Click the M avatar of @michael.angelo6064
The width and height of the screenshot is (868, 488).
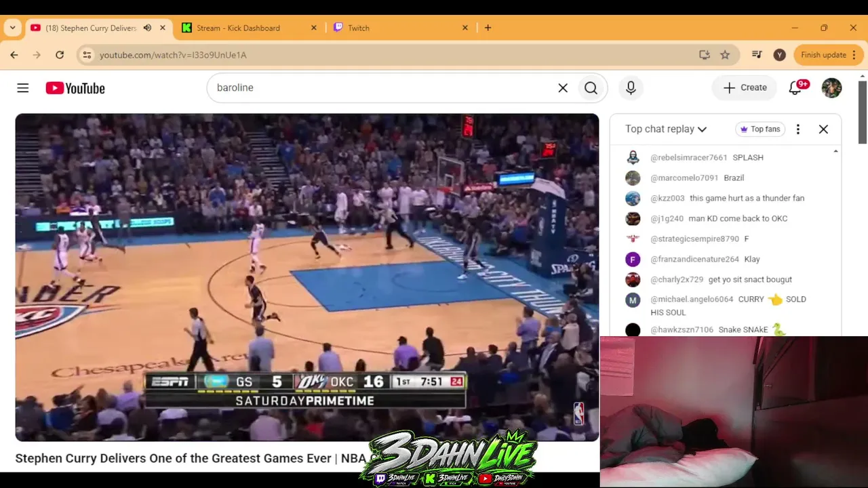[x=633, y=300]
